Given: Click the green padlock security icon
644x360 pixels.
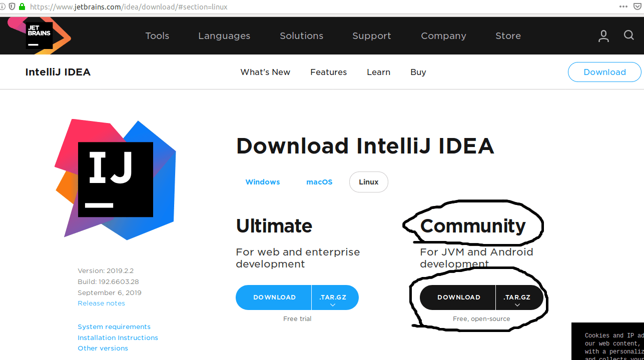Looking at the screenshot, I should click(22, 6).
